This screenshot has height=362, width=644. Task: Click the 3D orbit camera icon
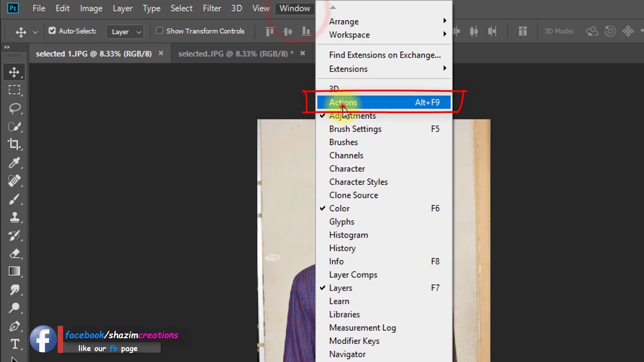pos(592,31)
